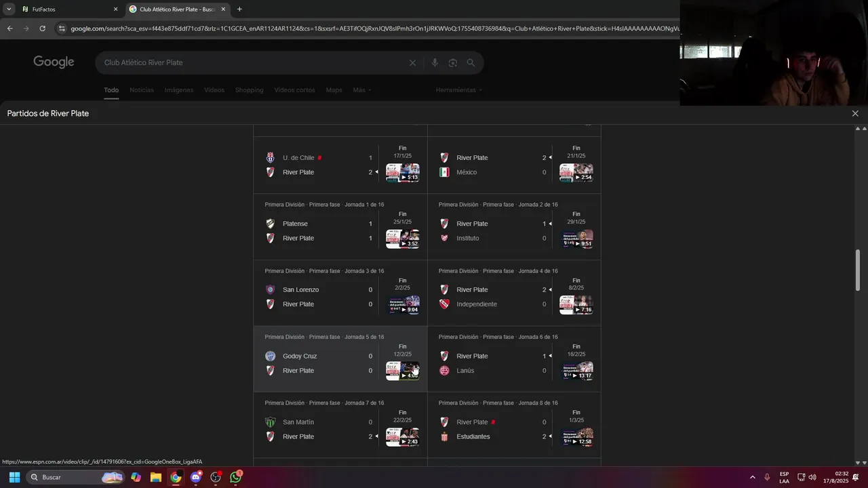
Task: Play the Instituto match highlight 9:51
Action: [x=576, y=239]
